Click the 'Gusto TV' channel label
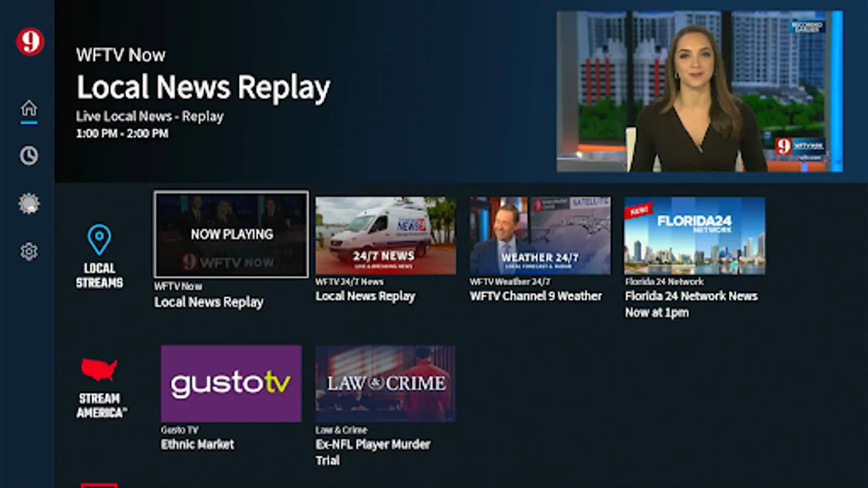The image size is (868, 488). [x=180, y=430]
